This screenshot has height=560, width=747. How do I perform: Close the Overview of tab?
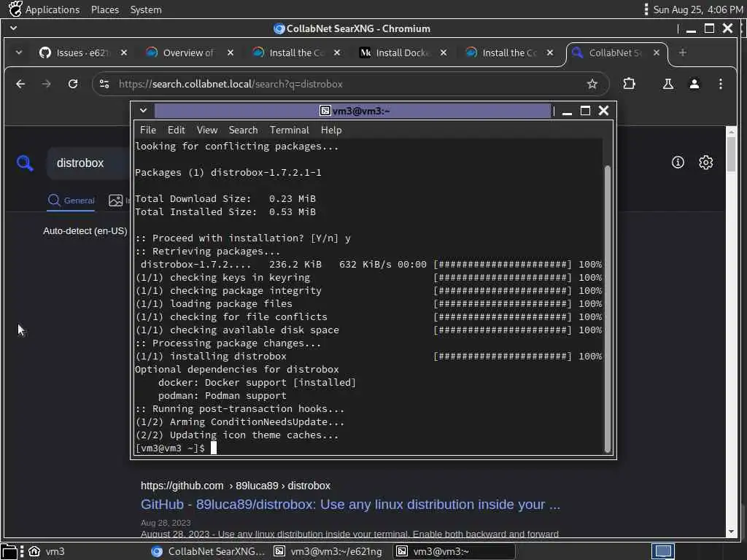click(x=231, y=52)
